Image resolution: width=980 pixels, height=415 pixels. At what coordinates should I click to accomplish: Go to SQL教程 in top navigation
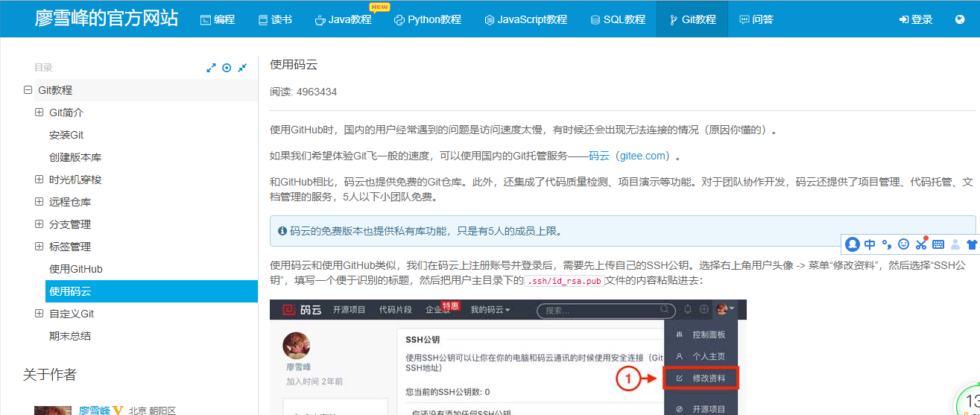click(x=618, y=19)
